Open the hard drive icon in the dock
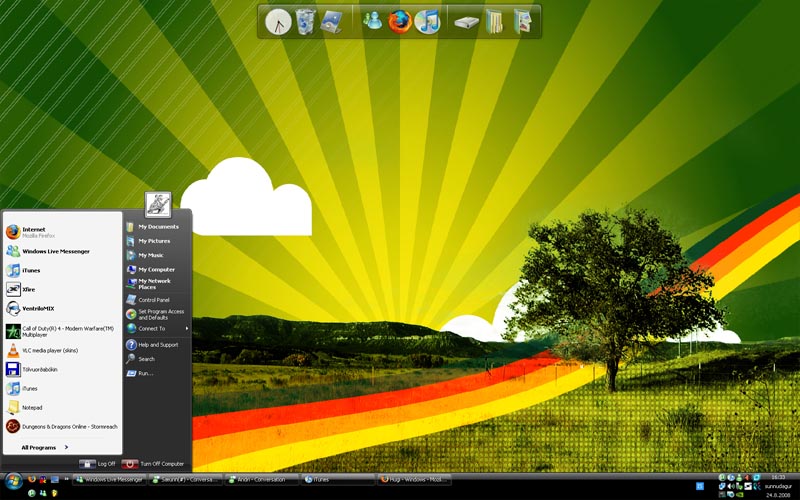 (467, 23)
